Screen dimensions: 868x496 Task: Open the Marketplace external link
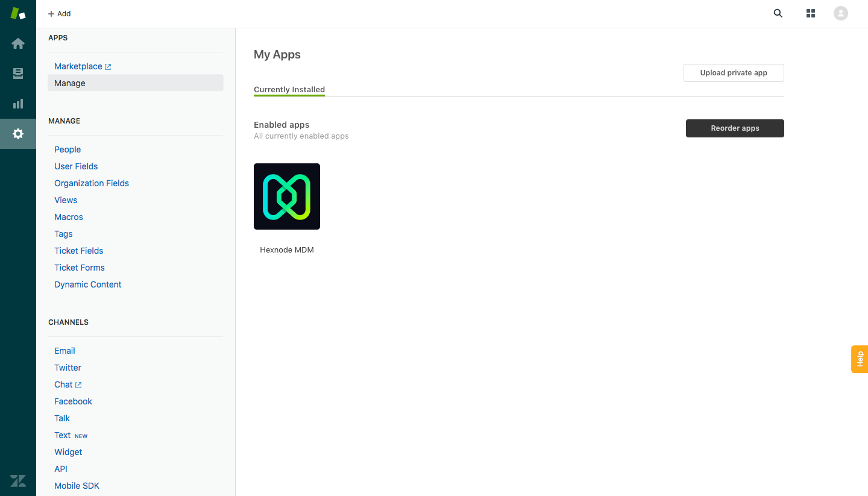(x=83, y=66)
